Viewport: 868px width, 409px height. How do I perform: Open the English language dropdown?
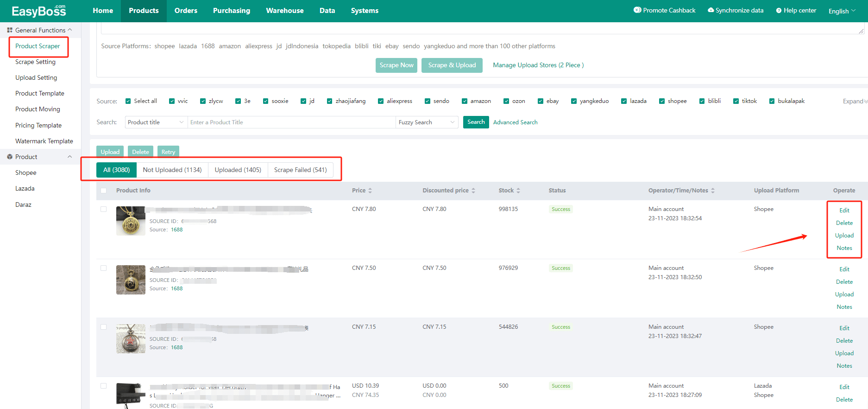[x=842, y=11]
